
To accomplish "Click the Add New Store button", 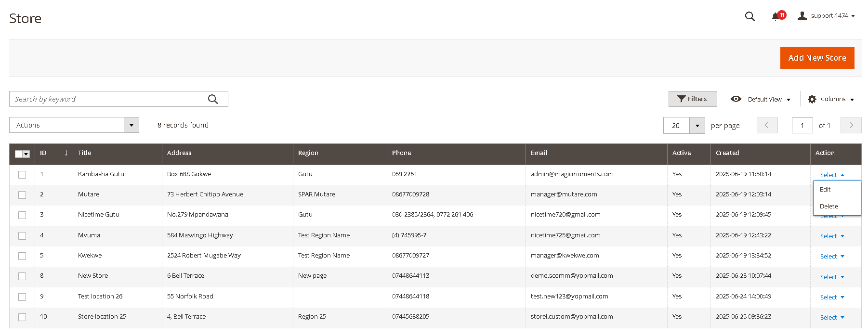I will tap(817, 58).
